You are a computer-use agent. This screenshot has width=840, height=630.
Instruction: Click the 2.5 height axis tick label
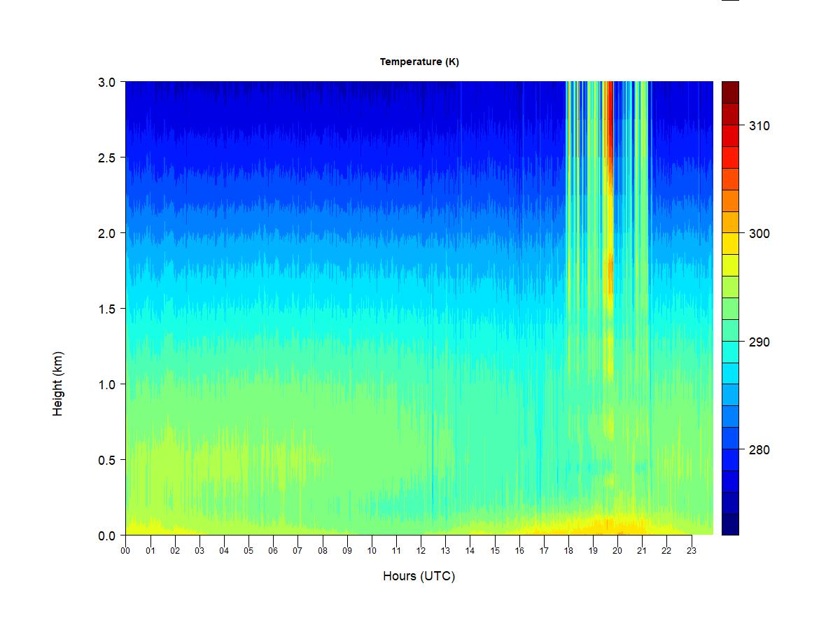pyautogui.click(x=106, y=157)
